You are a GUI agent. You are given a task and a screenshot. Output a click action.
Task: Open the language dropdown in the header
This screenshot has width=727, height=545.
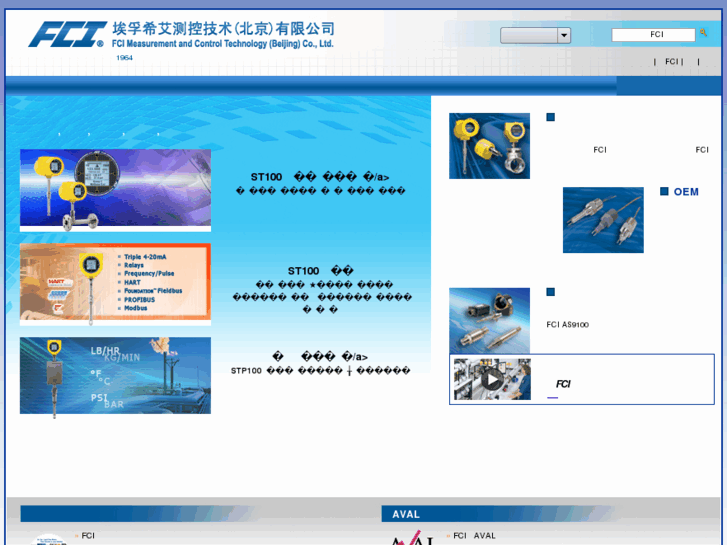click(x=535, y=35)
